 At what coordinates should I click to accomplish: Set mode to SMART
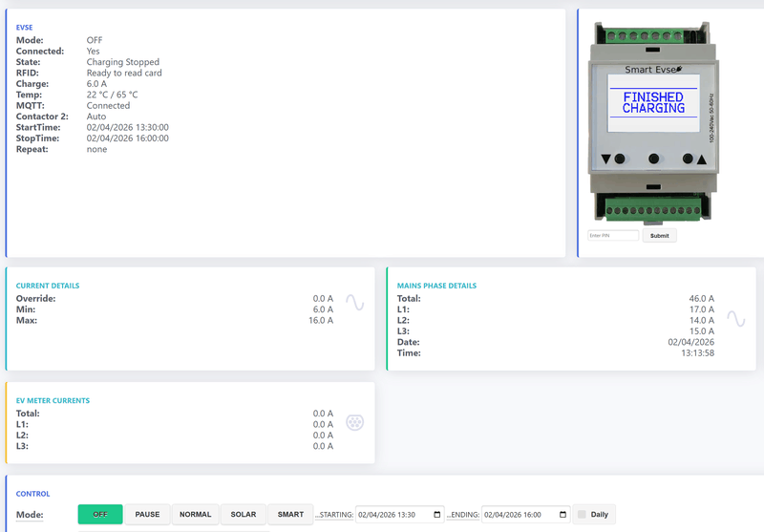tap(290, 515)
